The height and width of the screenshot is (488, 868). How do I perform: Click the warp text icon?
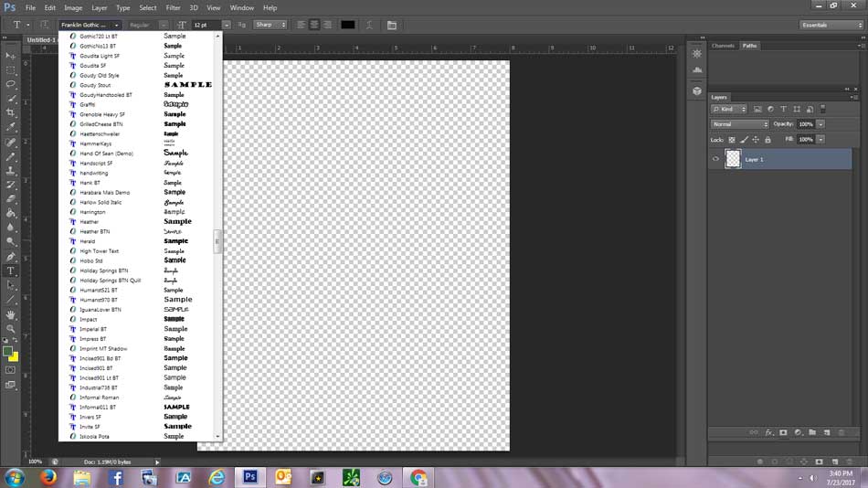[x=369, y=25]
